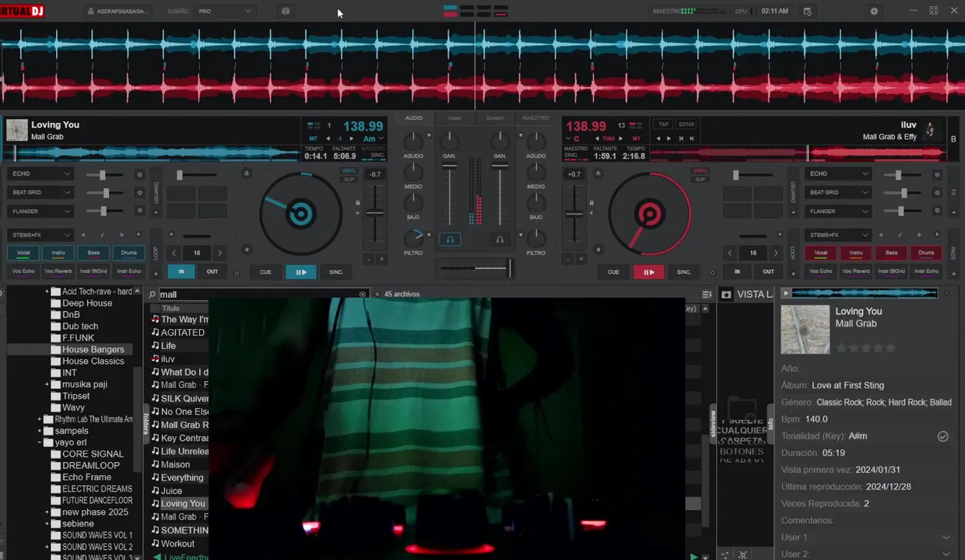The image size is (965, 560).
Task: Increase left deck loop size with right arrow
Action: click(219, 253)
